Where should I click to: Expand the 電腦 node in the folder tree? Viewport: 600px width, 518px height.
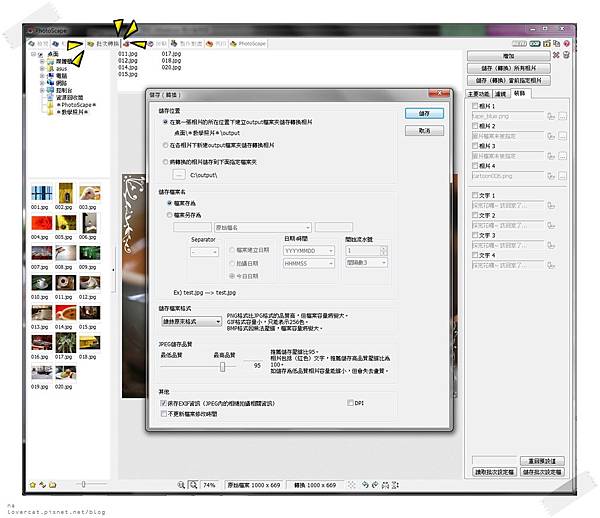click(x=42, y=76)
